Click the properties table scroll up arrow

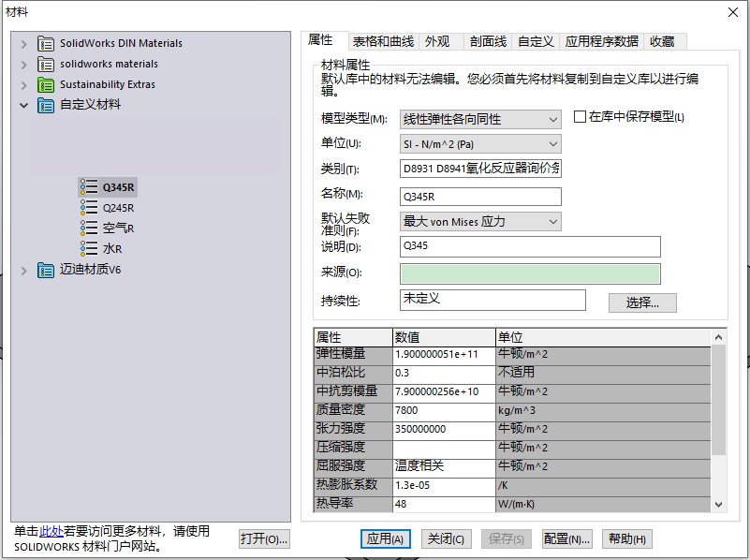click(x=718, y=338)
